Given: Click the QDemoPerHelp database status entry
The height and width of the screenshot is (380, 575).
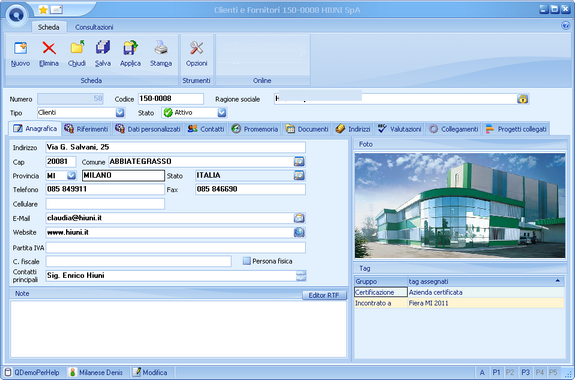Looking at the screenshot, I should tap(32, 372).
